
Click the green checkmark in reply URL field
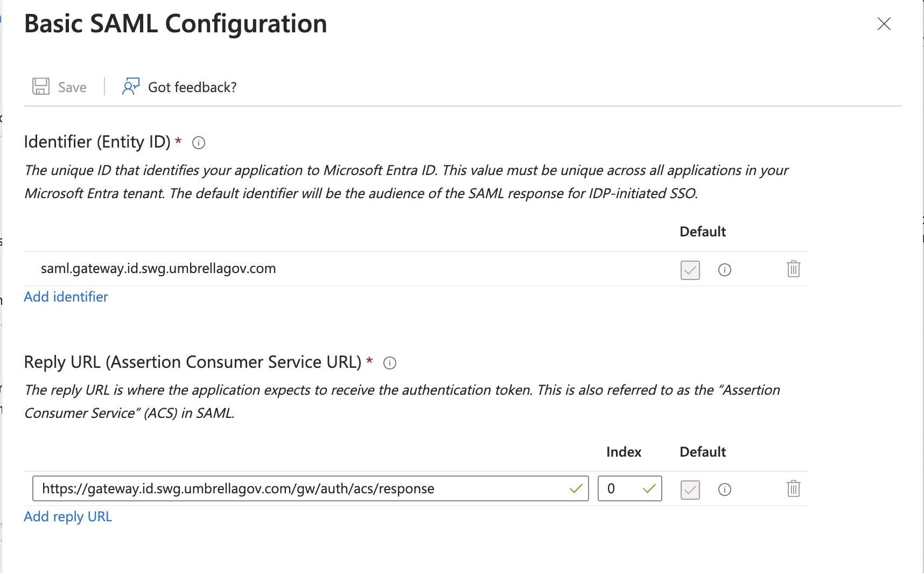coord(576,488)
